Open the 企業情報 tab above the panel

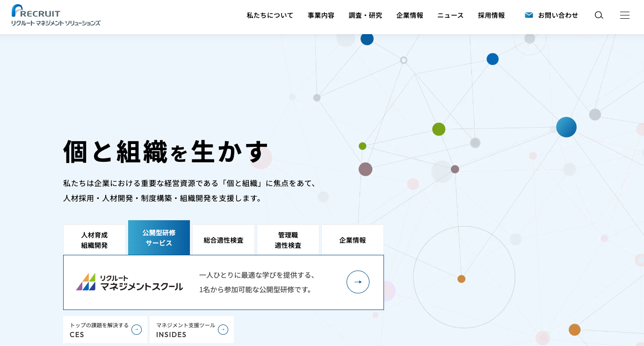(x=353, y=240)
